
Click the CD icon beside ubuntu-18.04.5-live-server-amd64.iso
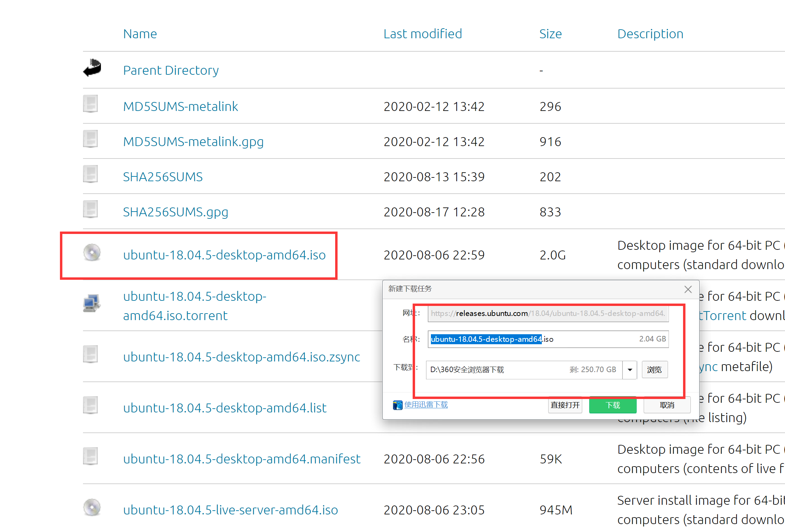(x=91, y=507)
